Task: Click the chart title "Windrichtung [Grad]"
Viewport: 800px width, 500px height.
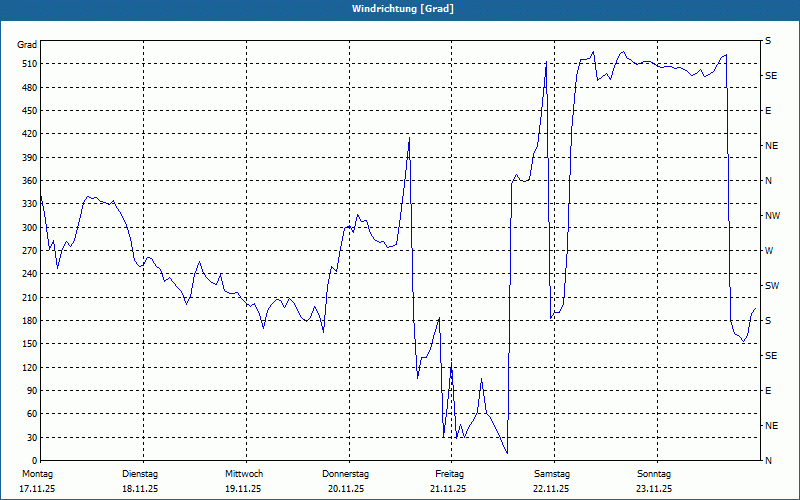Action: pyautogui.click(x=403, y=9)
